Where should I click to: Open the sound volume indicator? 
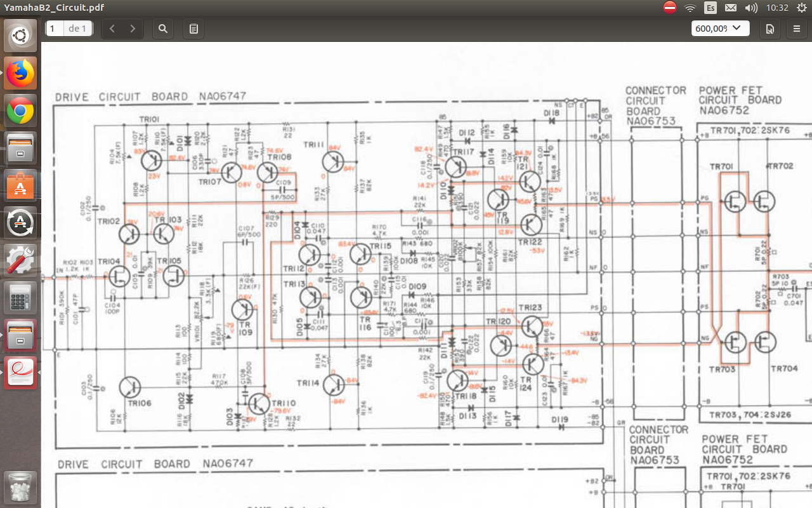(x=751, y=8)
